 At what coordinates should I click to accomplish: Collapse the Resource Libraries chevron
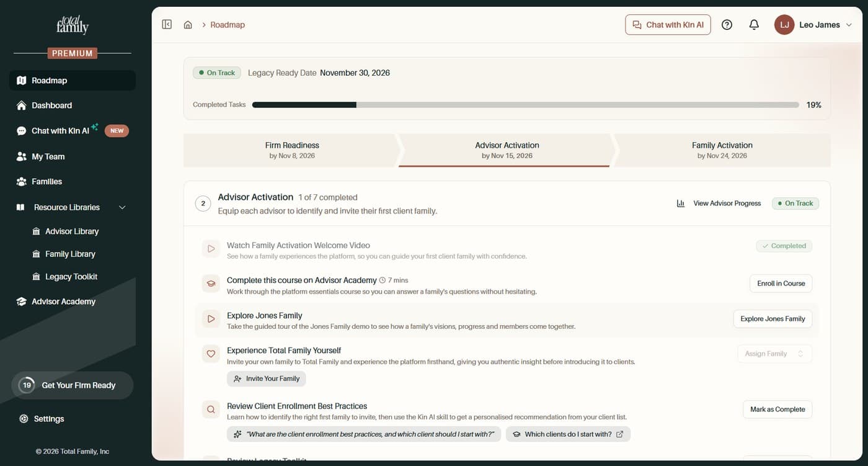click(x=122, y=207)
